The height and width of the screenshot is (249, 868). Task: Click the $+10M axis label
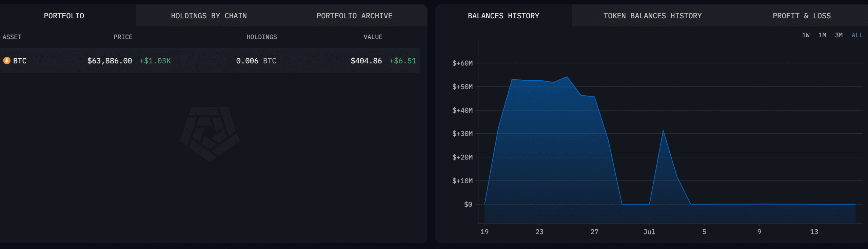[462, 181]
